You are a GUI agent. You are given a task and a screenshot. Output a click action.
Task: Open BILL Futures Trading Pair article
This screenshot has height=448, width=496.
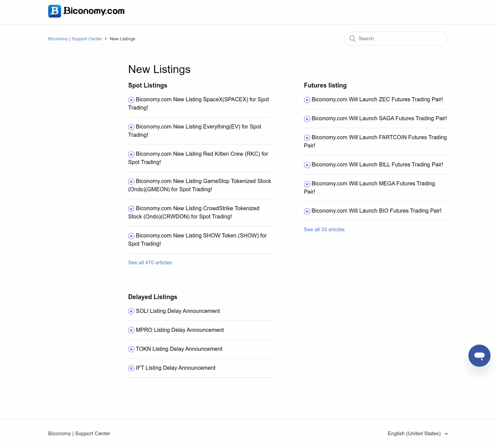click(x=377, y=165)
